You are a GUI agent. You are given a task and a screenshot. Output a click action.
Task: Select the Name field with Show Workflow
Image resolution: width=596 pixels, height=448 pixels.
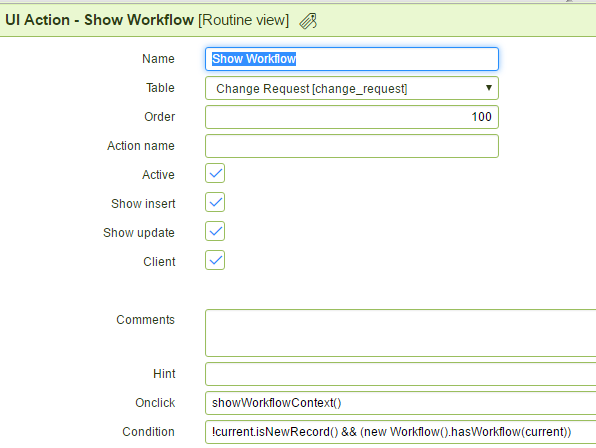352,59
